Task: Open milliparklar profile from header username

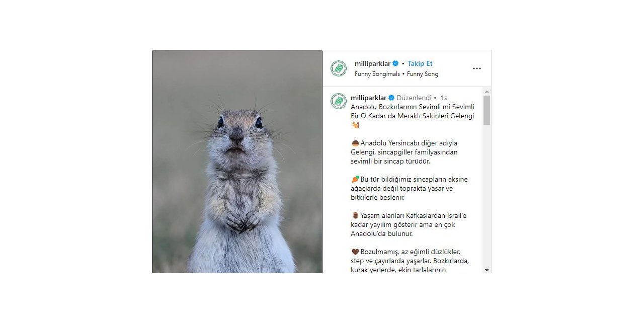Action: click(373, 63)
